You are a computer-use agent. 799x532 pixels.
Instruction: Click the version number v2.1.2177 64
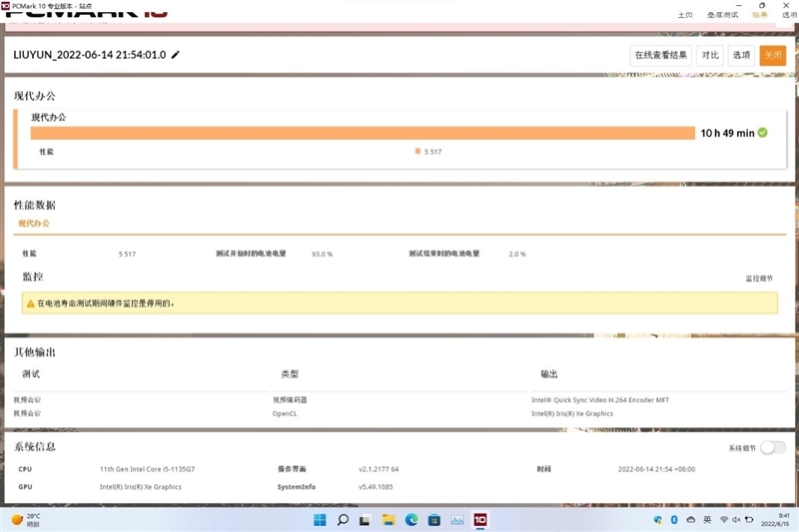click(379, 469)
